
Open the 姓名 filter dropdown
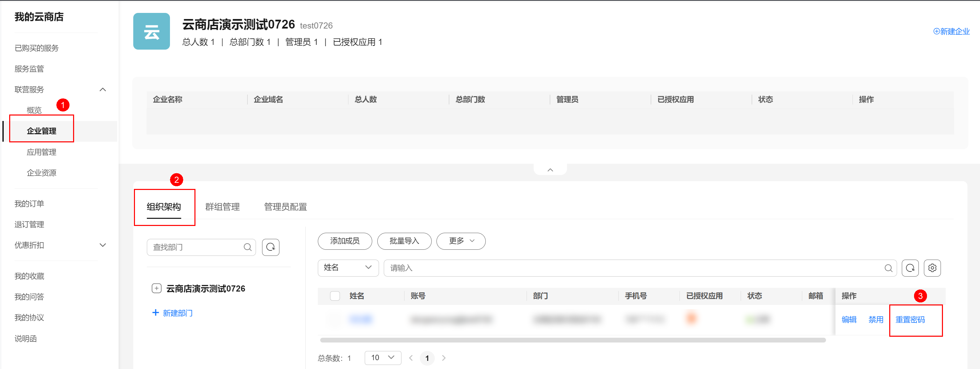pyautogui.click(x=348, y=268)
